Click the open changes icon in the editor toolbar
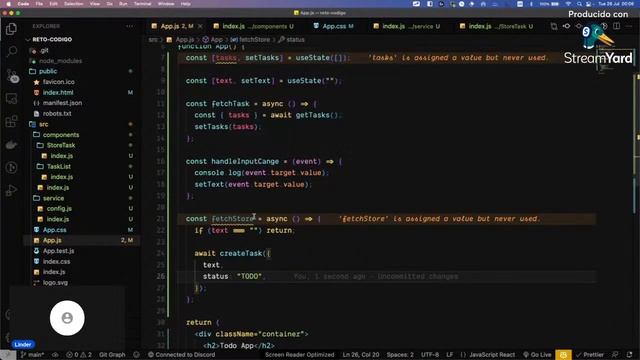 pos(554,26)
